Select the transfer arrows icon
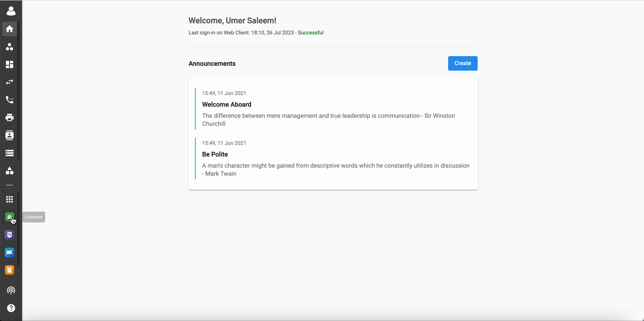 coord(9,82)
